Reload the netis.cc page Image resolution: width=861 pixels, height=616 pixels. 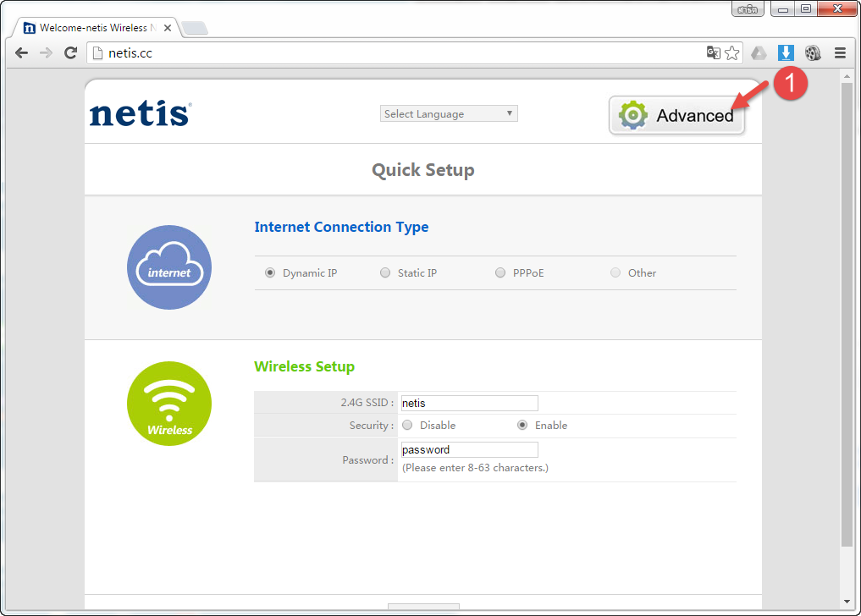click(70, 52)
